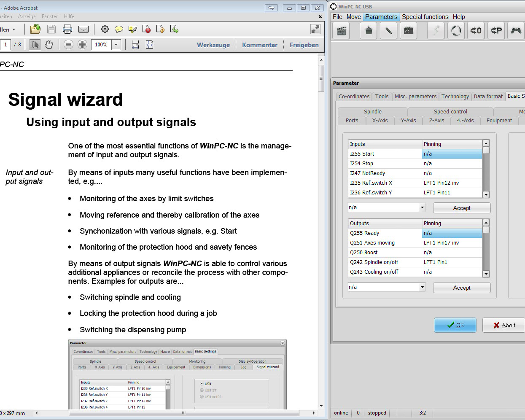This screenshot has height=420, width=525.
Task: Click the settings gear icon in Acrobat toolbar
Action: [x=105, y=29]
